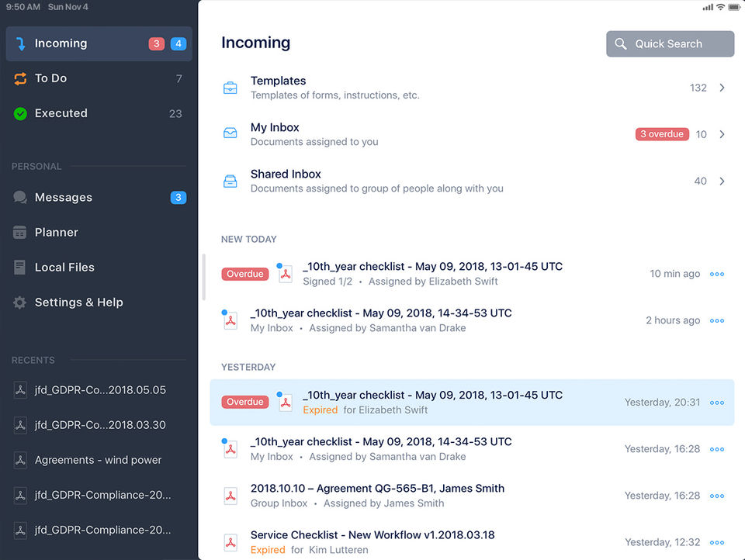The height and width of the screenshot is (560, 745).
Task: Open the fourth recent jfd_GDPR-Compliance-20... file
Action: [x=99, y=495]
